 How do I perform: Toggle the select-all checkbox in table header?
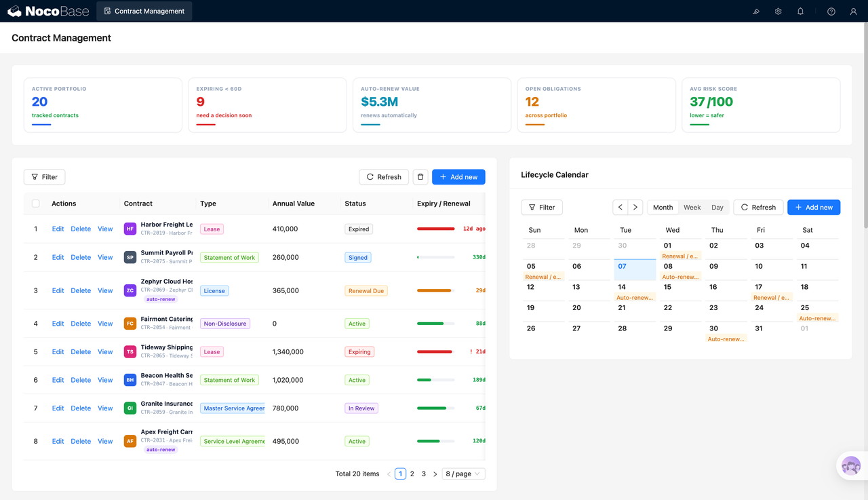[x=36, y=204]
